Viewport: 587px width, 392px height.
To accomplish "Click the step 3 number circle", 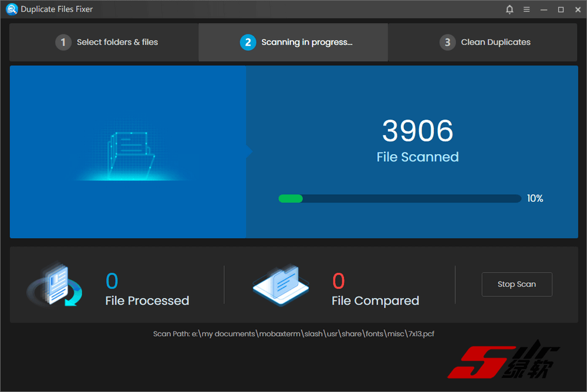I will pos(447,42).
